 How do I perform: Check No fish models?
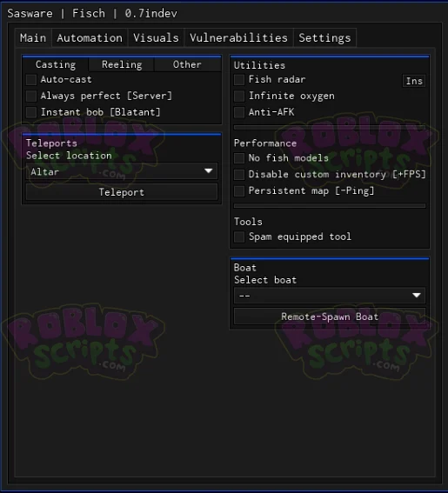tap(239, 158)
